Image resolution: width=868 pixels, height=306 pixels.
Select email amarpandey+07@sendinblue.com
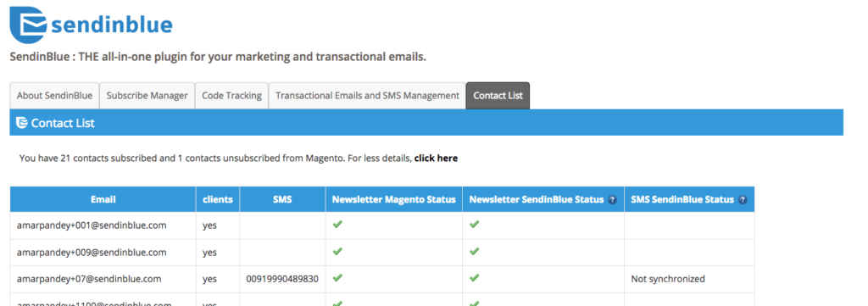pos(89,279)
